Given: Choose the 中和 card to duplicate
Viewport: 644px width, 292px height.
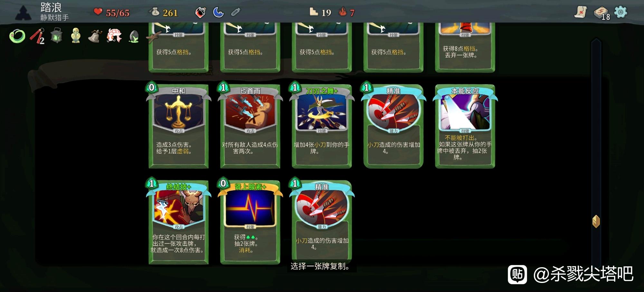Looking at the screenshot, I should 178,126.
